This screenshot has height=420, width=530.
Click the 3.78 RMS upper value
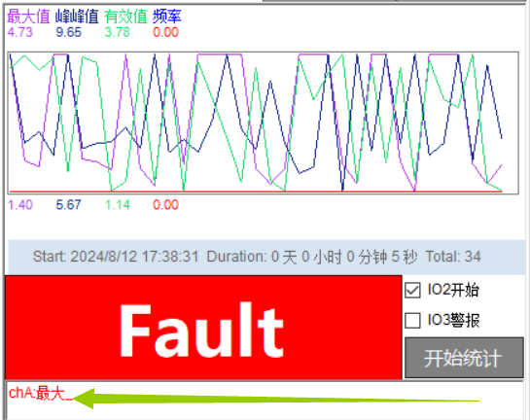[118, 32]
